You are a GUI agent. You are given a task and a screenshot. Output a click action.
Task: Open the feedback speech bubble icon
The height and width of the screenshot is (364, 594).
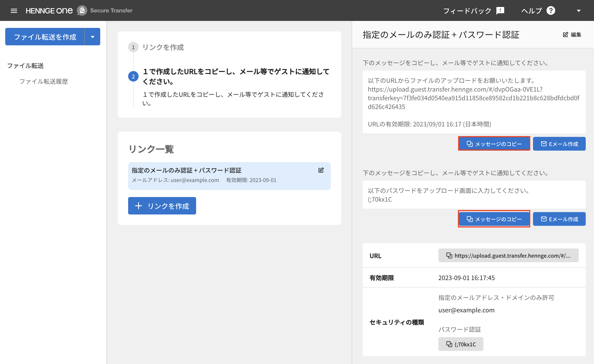(x=500, y=11)
